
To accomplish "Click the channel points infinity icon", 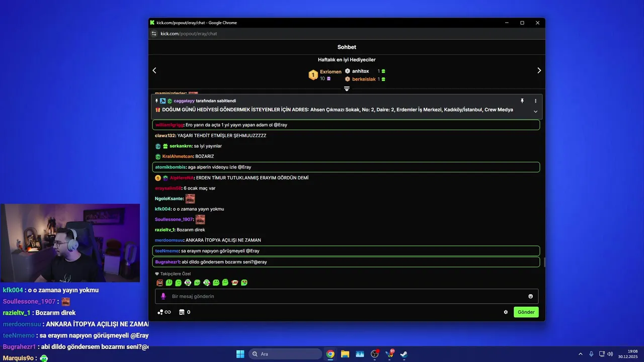I will pos(165,312).
